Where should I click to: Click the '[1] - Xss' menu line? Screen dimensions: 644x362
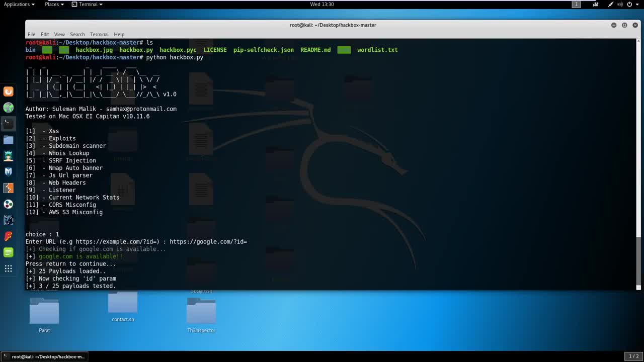42,131
